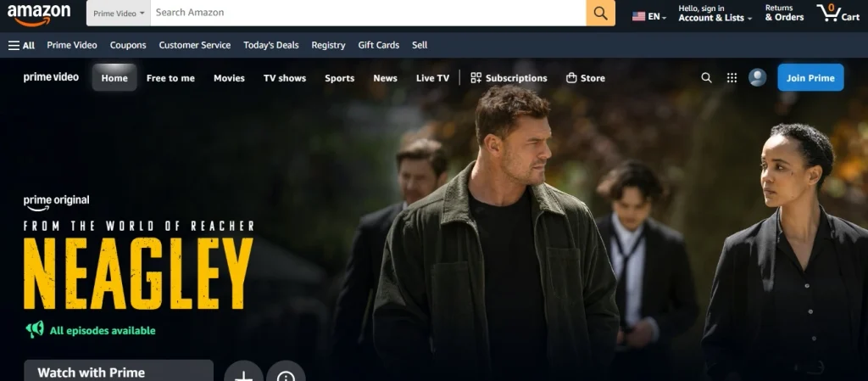Click the orange search magnifier button
Viewport: 868px width, 381px height.
601,13
